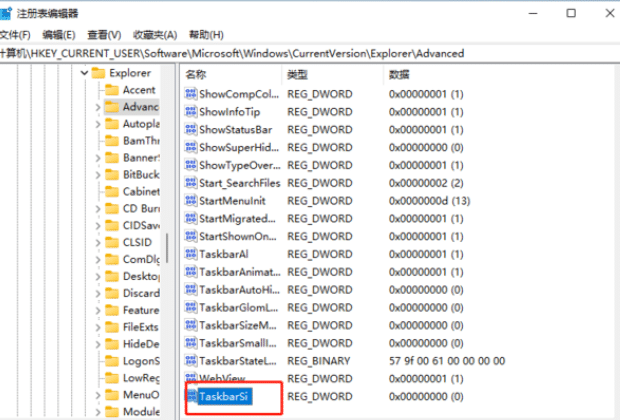Click the CLSID folder icon
The height and width of the screenshot is (420, 620).
point(112,242)
